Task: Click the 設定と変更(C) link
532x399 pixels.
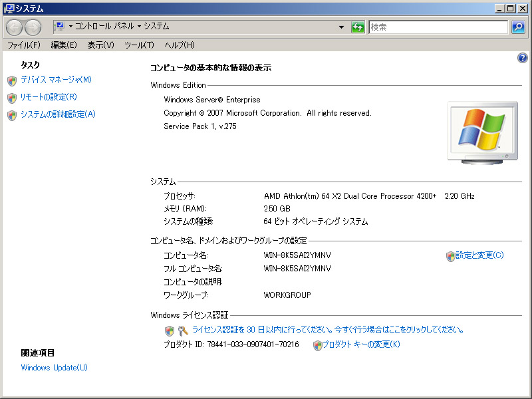Action: click(x=479, y=255)
